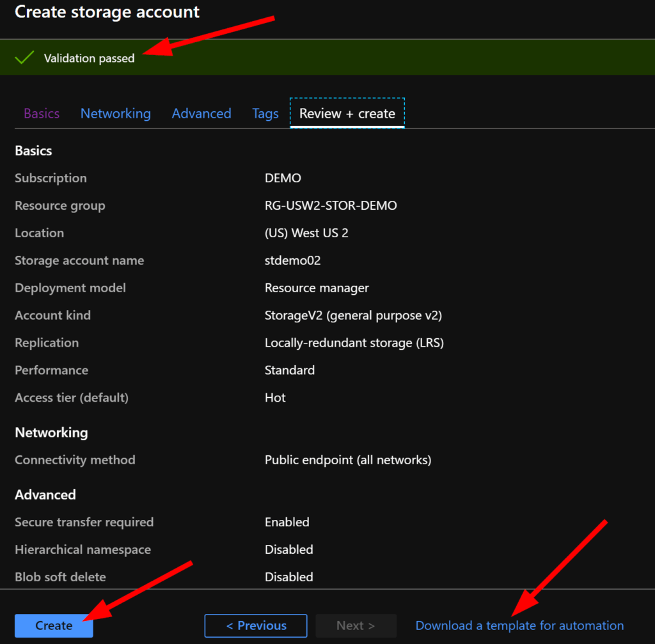The image size is (655, 644).
Task: Select the Public endpoint connectivity method value
Action: click(x=347, y=459)
